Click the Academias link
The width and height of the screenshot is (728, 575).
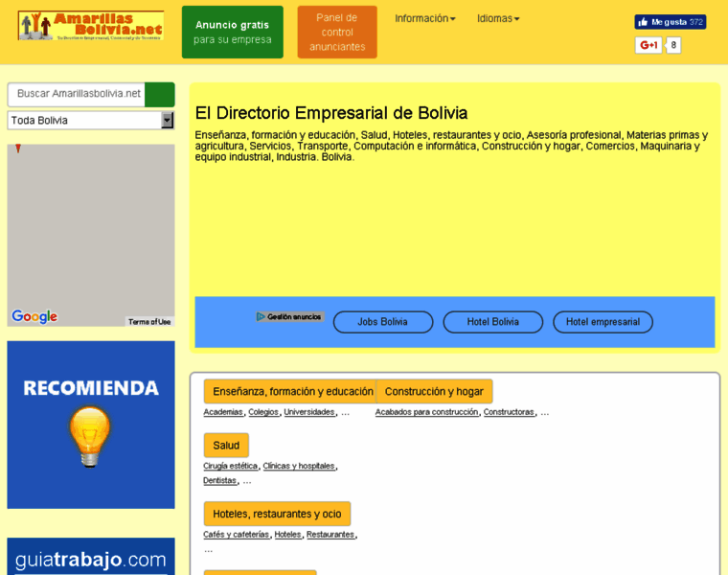coord(223,412)
